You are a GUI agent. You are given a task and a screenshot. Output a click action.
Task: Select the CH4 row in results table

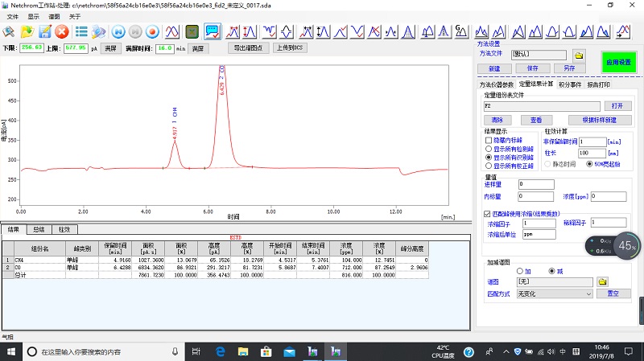click(215, 260)
